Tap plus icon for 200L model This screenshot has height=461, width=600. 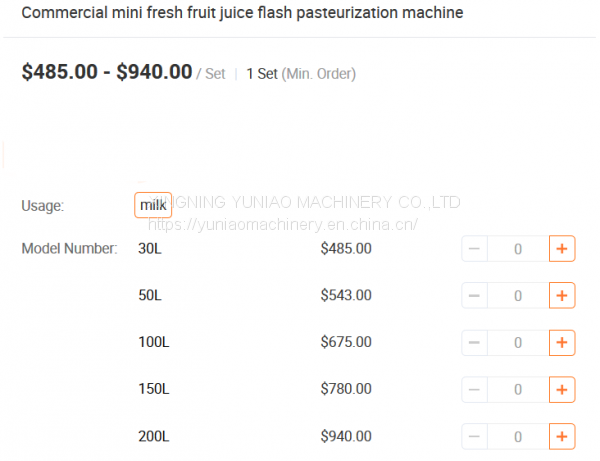[562, 437]
